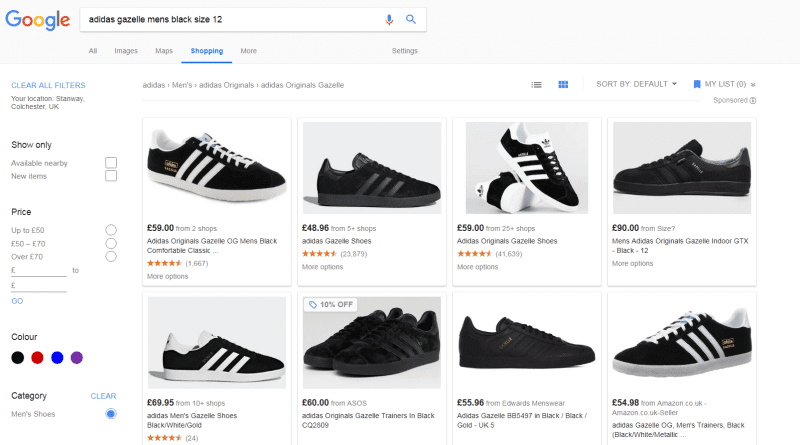The width and height of the screenshot is (800, 445).
Task: Click More options under £48.96 listing
Action: point(322,267)
